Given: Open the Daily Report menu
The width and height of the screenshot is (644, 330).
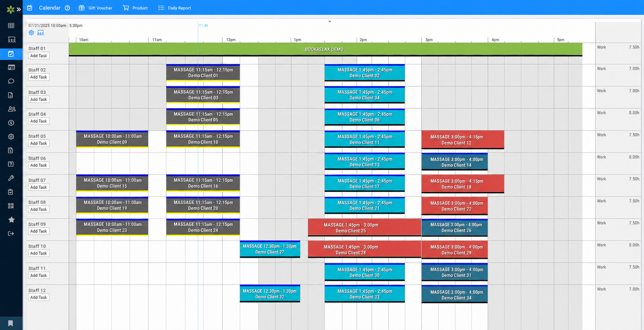Looking at the screenshot, I should pos(174,8).
